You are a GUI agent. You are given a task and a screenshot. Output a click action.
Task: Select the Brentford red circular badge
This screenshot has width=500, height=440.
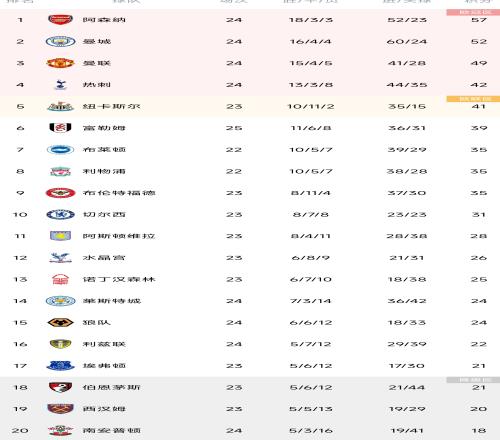pos(60,193)
